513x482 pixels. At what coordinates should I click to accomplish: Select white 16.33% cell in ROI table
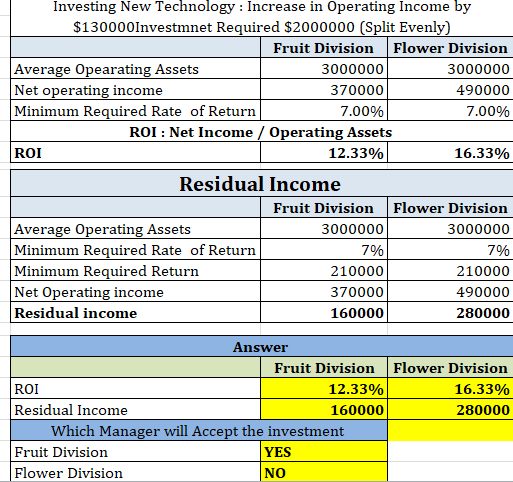450,153
